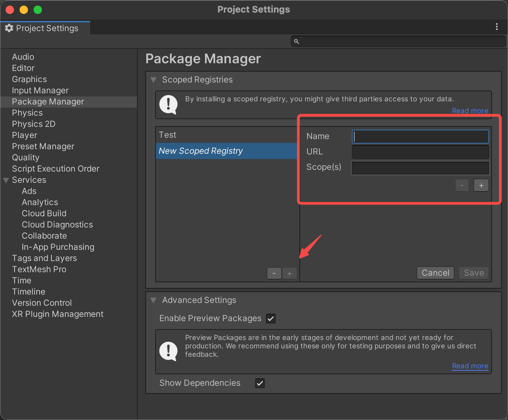Click the Scoped Registries section header

click(197, 80)
